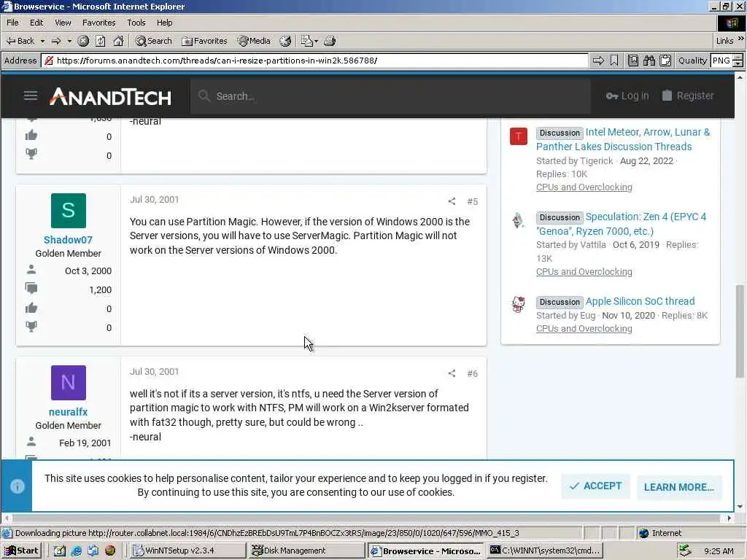The image size is (747, 560).
Task: Click the AnandTech logo
Action: 111,96
